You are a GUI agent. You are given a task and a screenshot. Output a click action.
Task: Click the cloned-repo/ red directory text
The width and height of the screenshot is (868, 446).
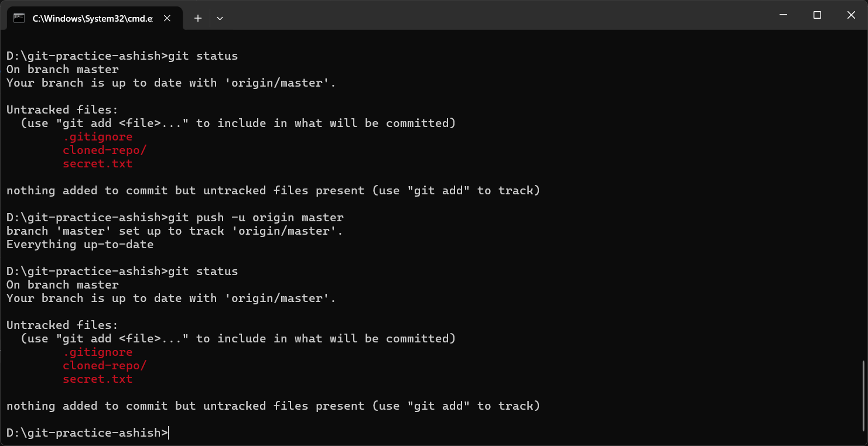tap(104, 150)
